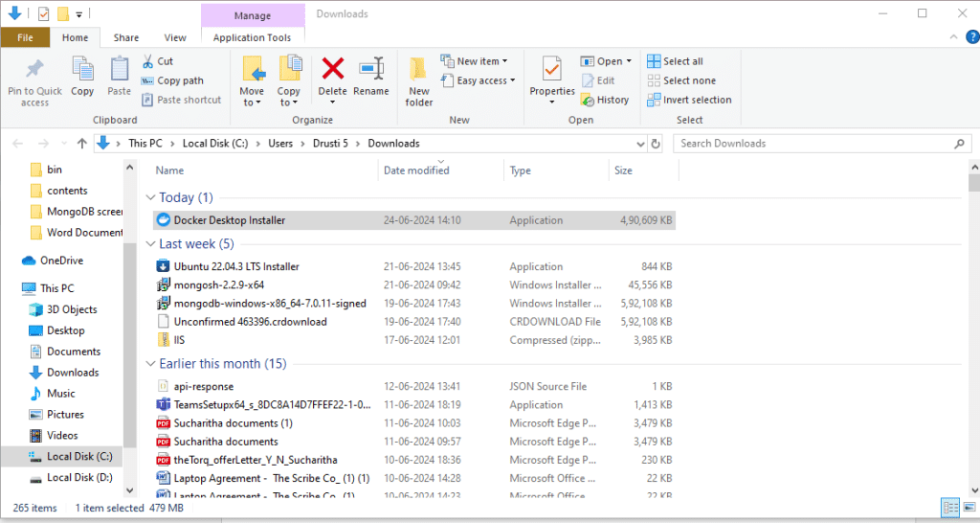Help icon in title bar corner
980x523 pixels.
(972, 37)
